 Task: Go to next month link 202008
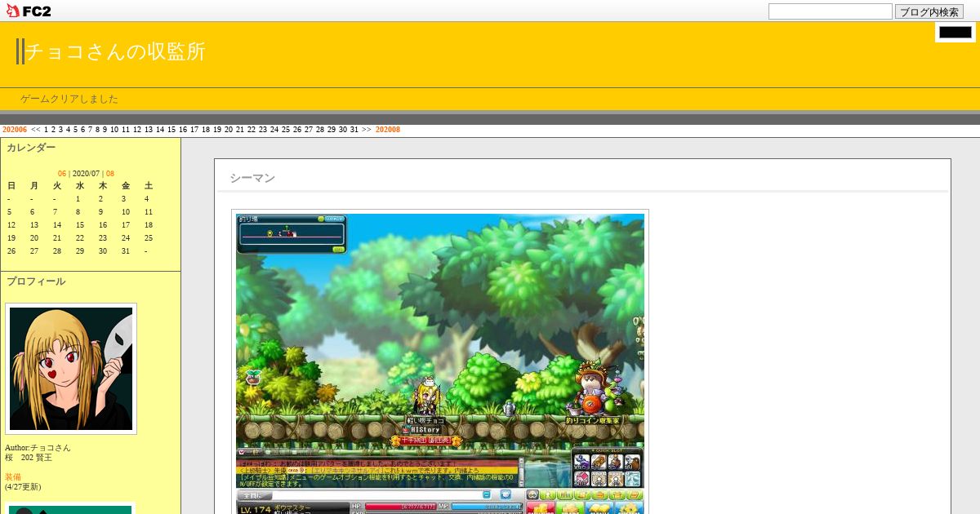388,130
